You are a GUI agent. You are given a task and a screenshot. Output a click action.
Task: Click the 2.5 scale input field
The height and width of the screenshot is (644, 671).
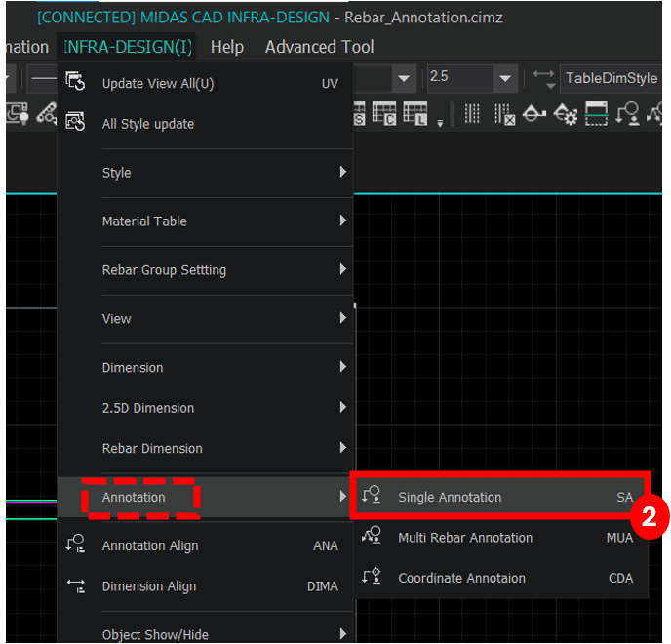[x=460, y=78]
